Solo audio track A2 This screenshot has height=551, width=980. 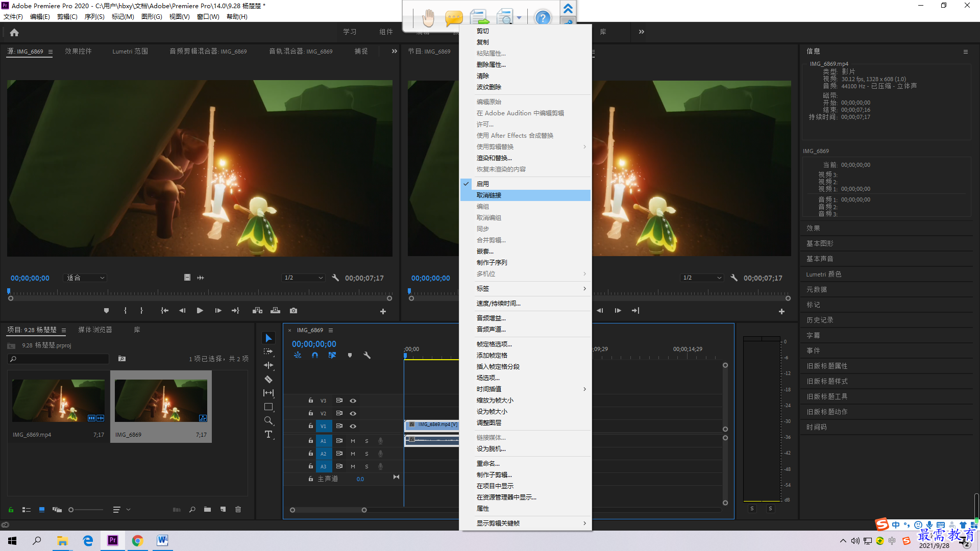click(x=366, y=454)
